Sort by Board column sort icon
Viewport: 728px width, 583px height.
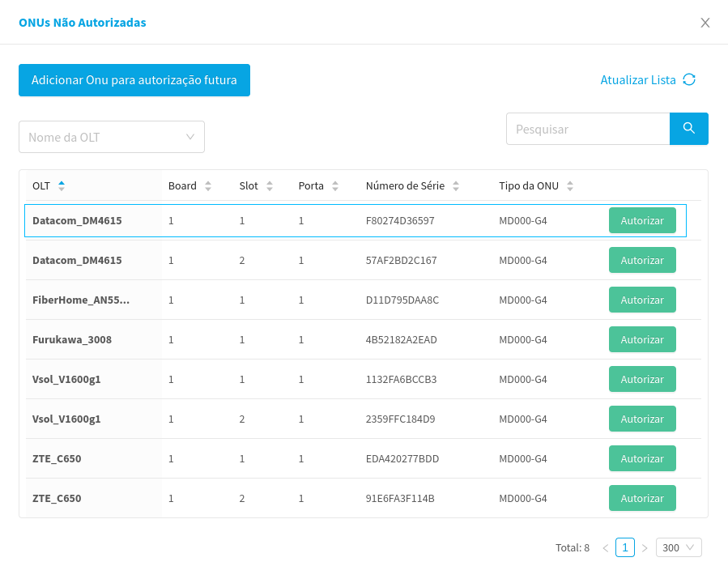click(208, 186)
